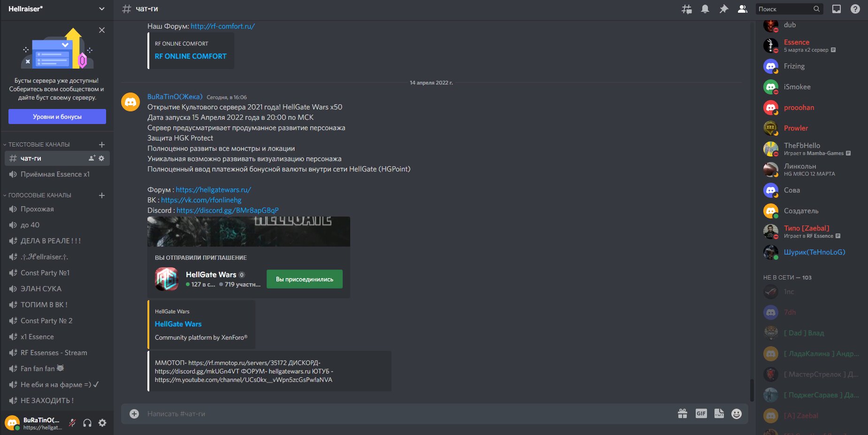Join the Прохожая voice channel
This screenshot has height=435, width=868.
tap(57, 209)
